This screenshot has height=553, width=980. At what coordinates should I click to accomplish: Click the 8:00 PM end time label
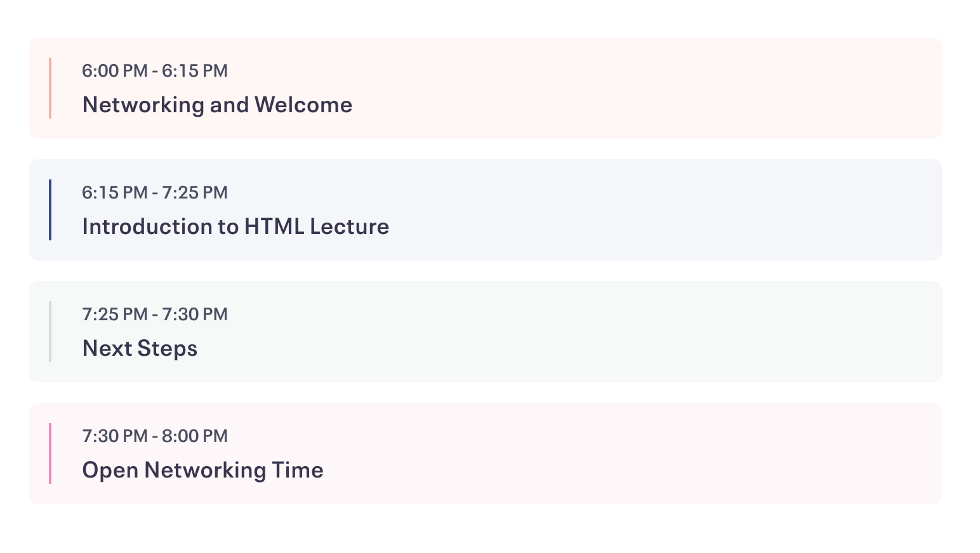coord(195,436)
